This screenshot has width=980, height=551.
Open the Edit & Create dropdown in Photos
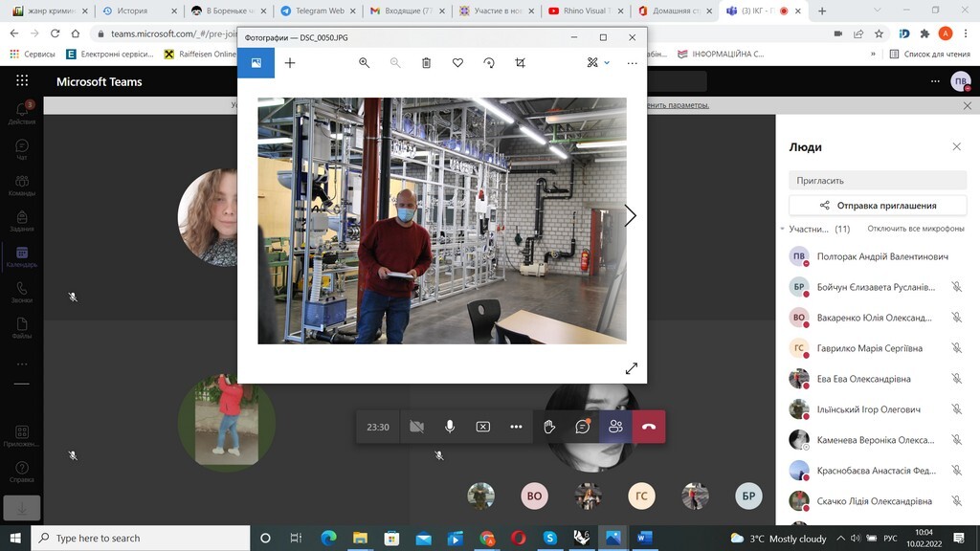598,63
